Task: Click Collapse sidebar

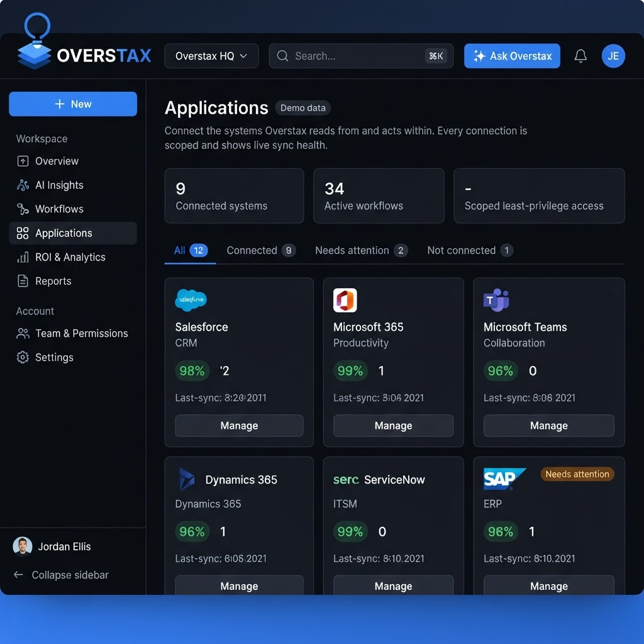Action: pos(62,575)
